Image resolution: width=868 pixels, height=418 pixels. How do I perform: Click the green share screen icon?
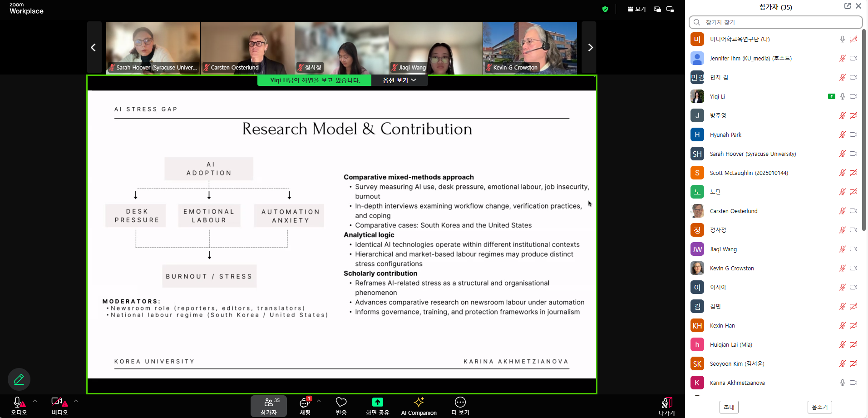point(377,403)
